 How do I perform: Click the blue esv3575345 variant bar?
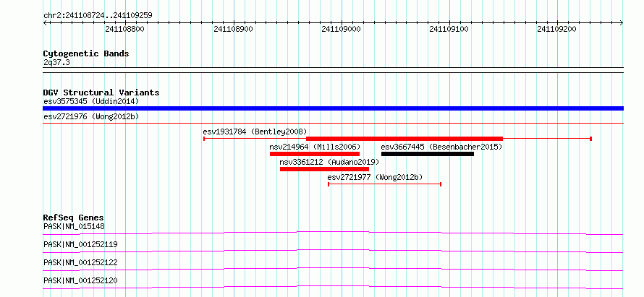coord(333,108)
